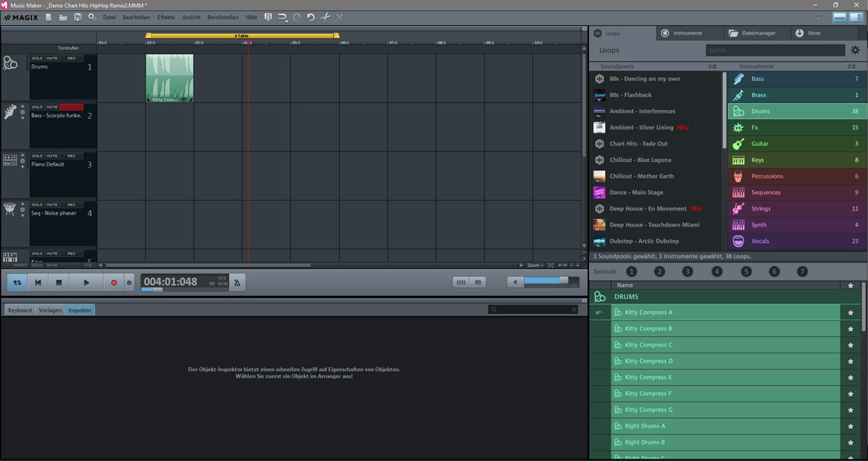Toggle loop playback mode
Image resolution: width=868 pixels, height=461 pixels.
17,283
